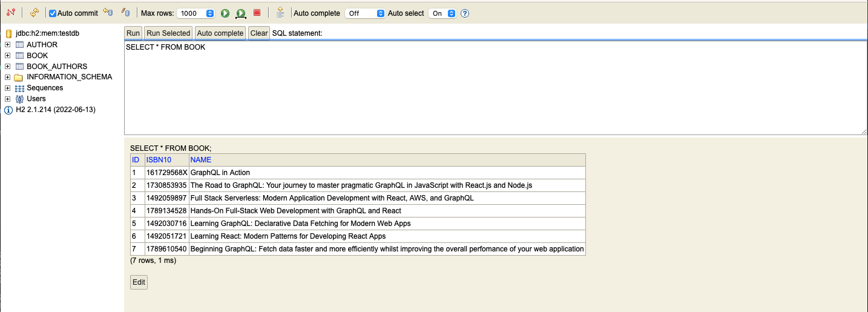
Task: Click the History icon in the toolbar
Action: (x=280, y=13)
